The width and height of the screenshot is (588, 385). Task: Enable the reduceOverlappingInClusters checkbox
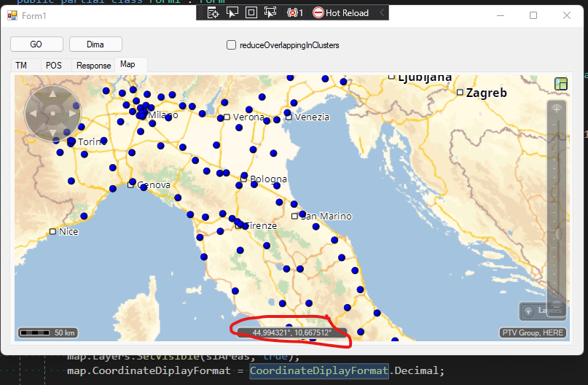pos(232,45)
